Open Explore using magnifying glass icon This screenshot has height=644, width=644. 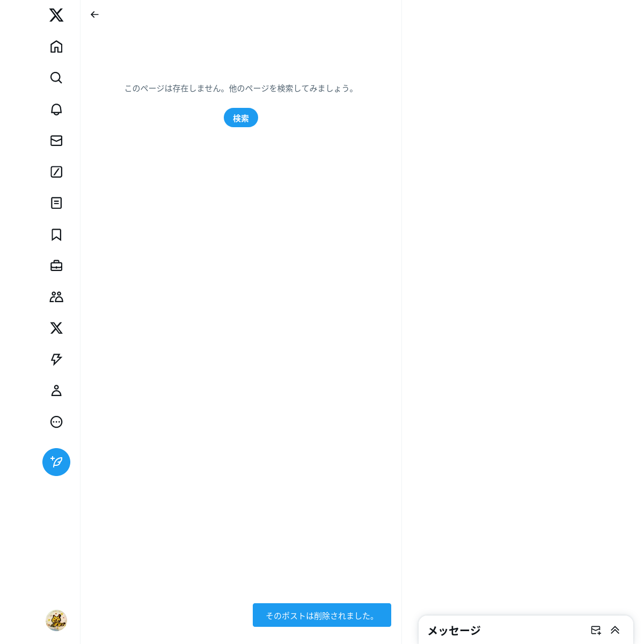pos(56,78)
